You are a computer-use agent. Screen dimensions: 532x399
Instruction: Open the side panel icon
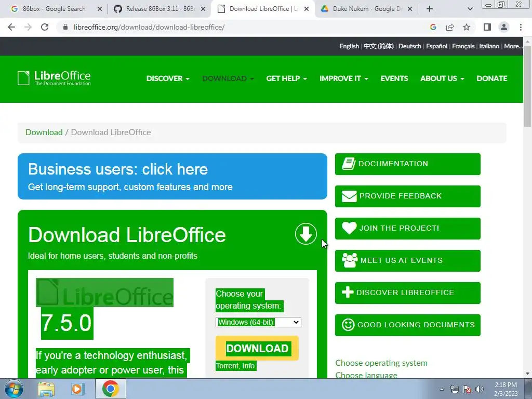pyautogui.click(x=487, y=27)
